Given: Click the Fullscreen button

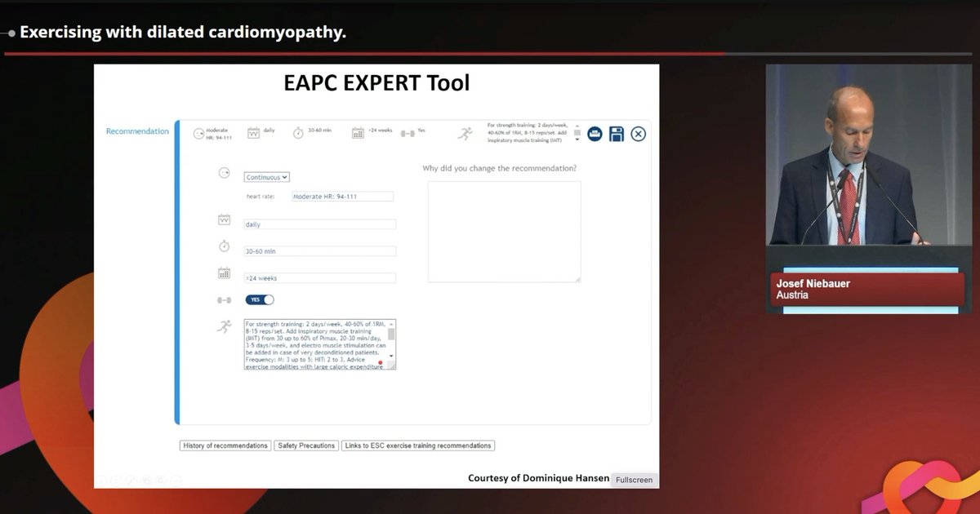Looking at the screenshot, I should (x=635, y=480).
